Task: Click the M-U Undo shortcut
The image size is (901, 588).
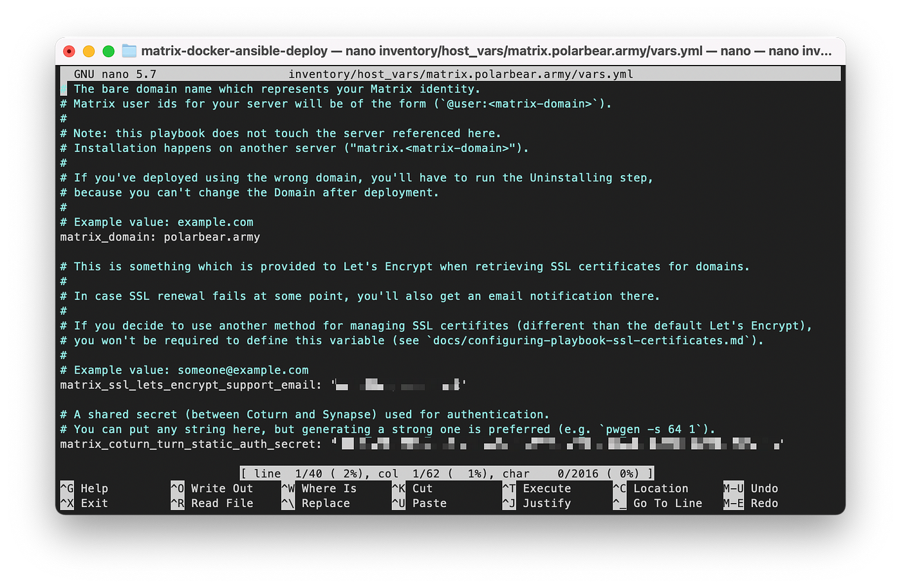Action: pos(751,488)
